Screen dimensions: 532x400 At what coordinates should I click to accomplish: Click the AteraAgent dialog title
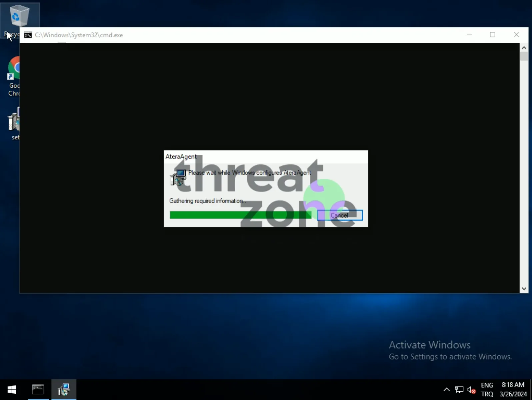pyautogui.click(x=181, y=156)
